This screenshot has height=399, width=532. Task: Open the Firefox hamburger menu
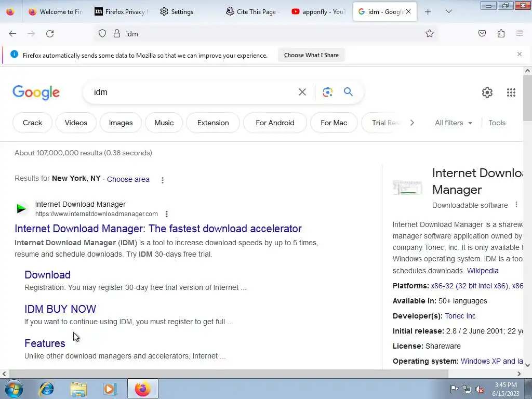[520, 34]
